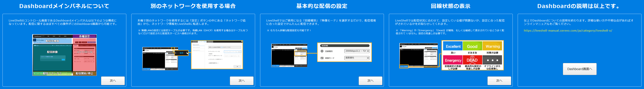This screenshot has width=644, height=89.
Task: Click the コントロール area label in the illustration
Action: click(84, 52)
